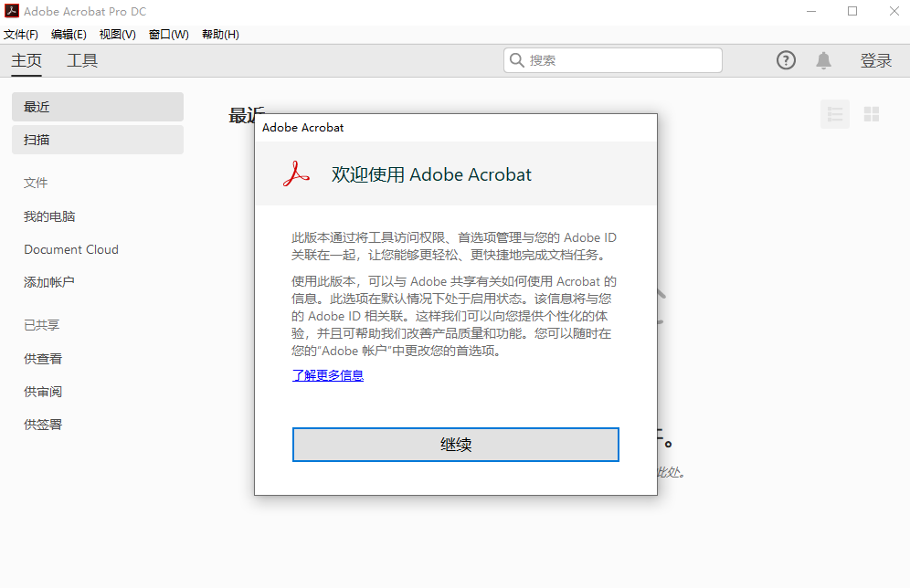Select 供签署 in the sidebar

point(42,424)
